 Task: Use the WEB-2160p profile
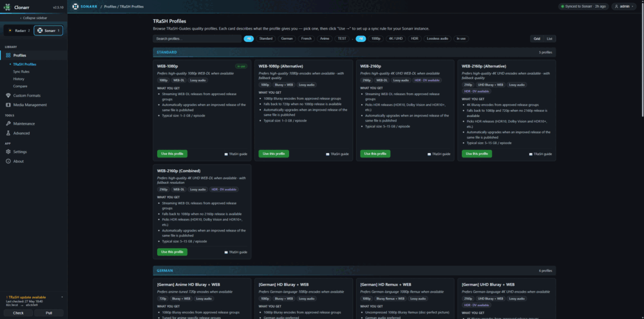coord(375,154)
